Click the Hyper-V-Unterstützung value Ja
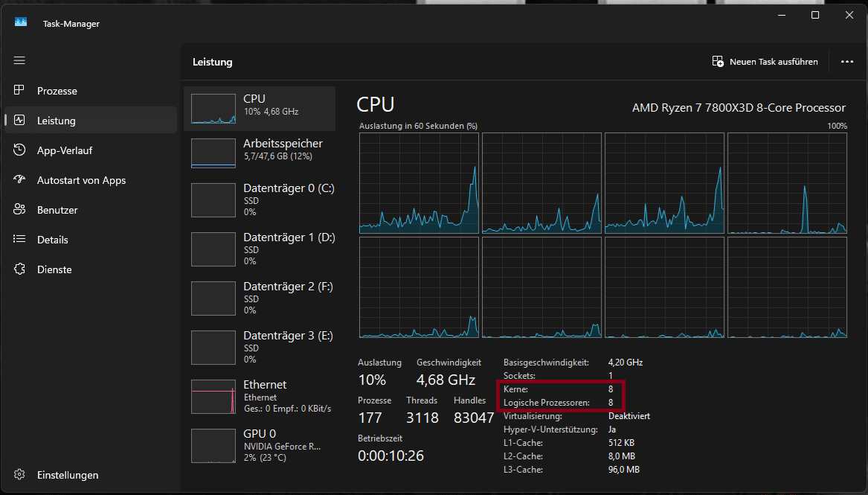Viewport: 868px width, 495px height. (x=611, y=429)
